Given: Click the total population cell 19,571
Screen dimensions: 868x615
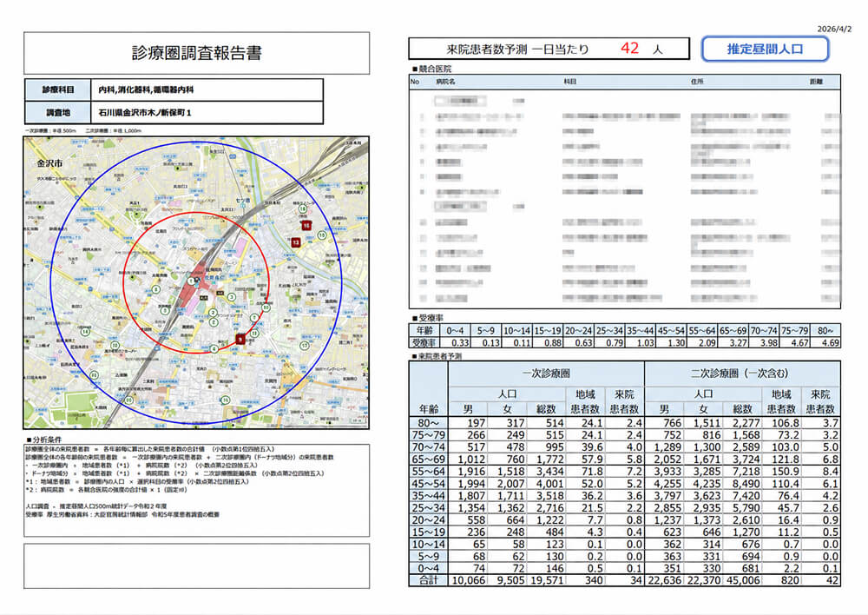Looking at the screenshot, I should (546, 580).
